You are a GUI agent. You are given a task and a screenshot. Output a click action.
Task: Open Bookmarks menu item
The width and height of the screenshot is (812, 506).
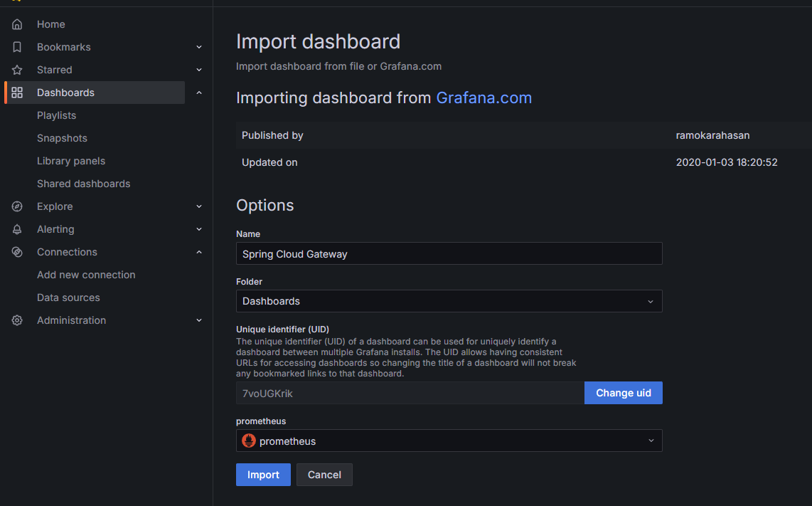tap(64, 47)
